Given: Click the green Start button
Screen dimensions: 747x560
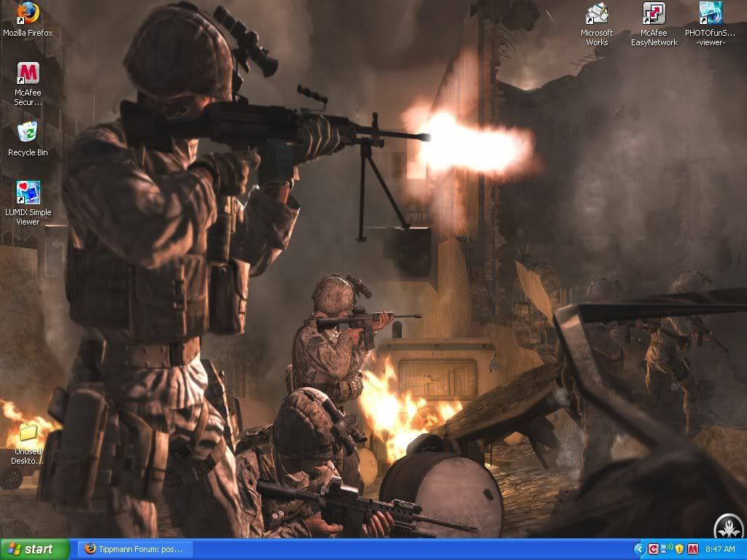Looking at the screenshot, I should point(35,549).
